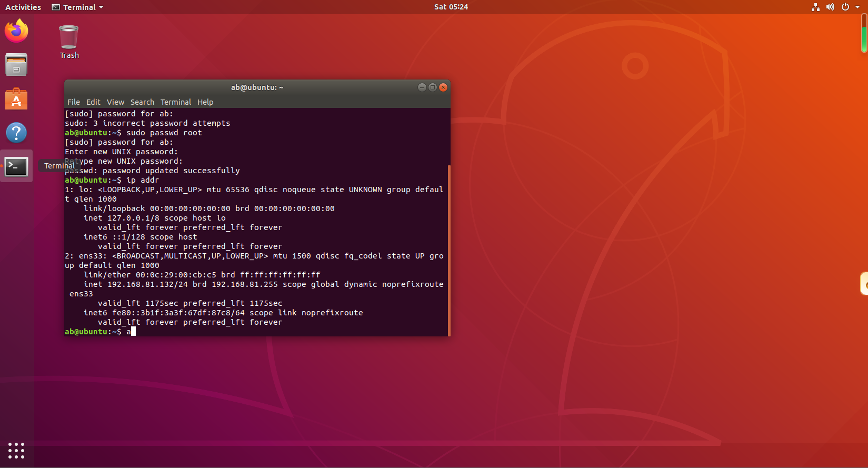Click the power icon in top bar
The height and width of the screenshot is (468, 868).
click(x=845, y=7)
